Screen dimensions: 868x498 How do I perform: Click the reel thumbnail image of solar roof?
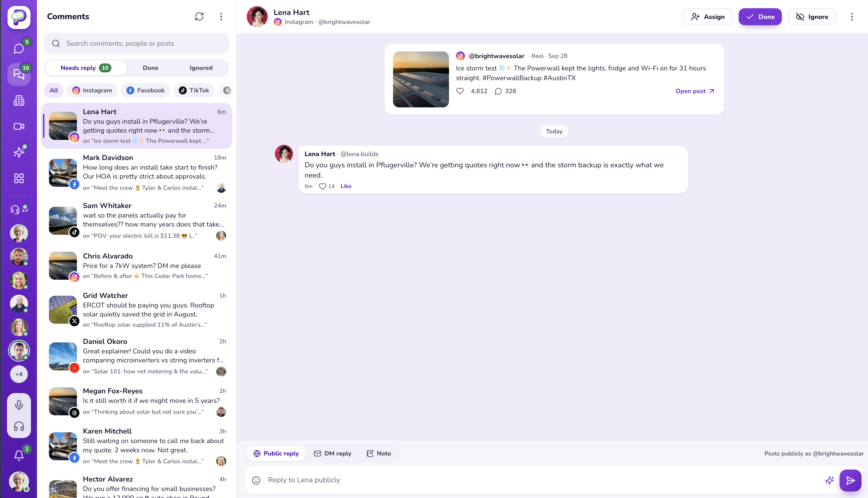421,79
